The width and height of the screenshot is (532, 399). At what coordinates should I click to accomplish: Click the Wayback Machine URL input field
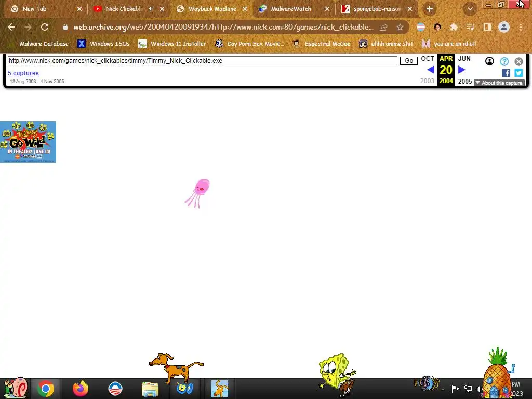pyautogui.click(x=202, y=61)
